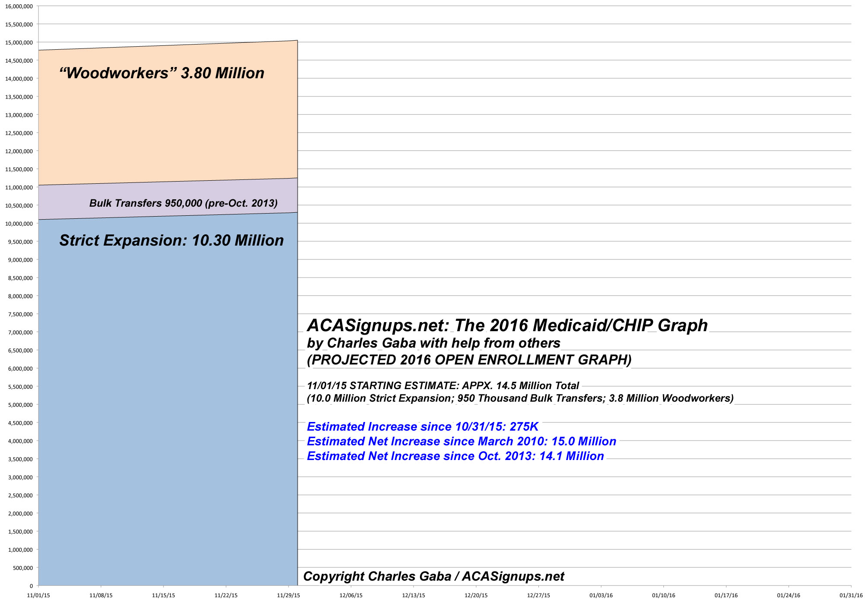868x604 pixels.
Task: Click the PROJECTED 2016 OPEN ENROLLMENT GRAPH text
Action: click(x=469, y=360)
